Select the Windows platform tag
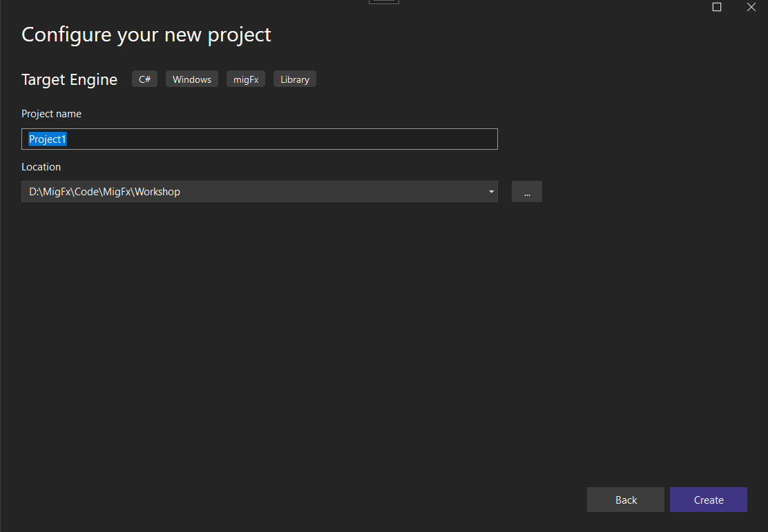Screen dimensions: 768x532 [x=191, y=79]
